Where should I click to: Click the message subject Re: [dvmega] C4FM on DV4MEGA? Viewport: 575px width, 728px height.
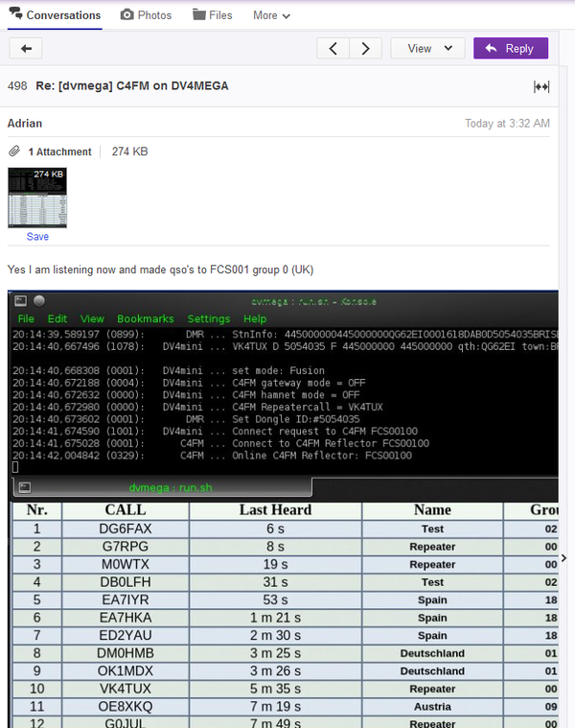coord(132,86)
